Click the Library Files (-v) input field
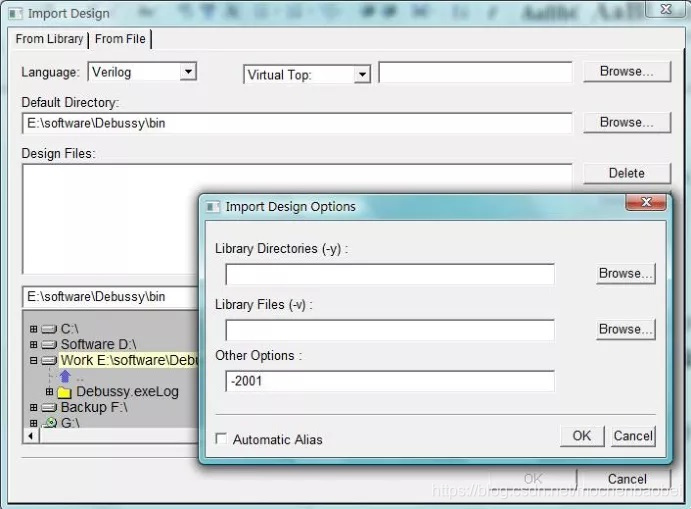The height and width of the screenshot is (509, 691). (x=390, y=330)
